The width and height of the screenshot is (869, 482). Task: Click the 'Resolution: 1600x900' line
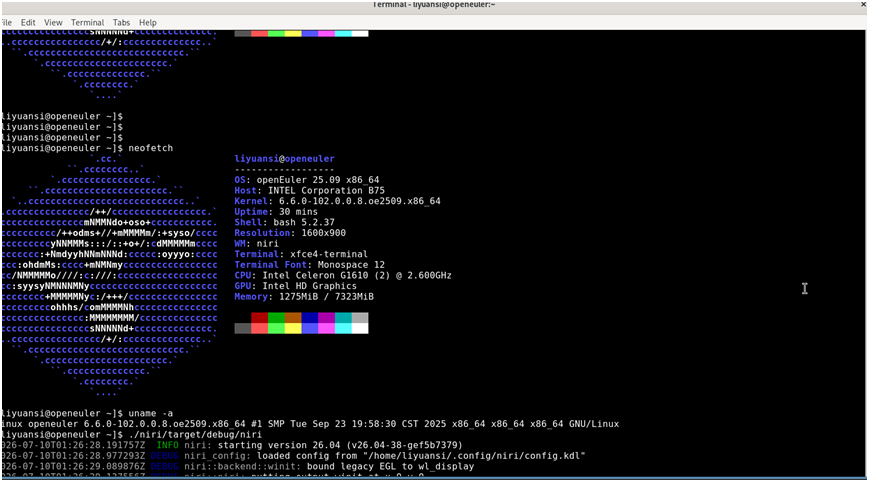290,233
